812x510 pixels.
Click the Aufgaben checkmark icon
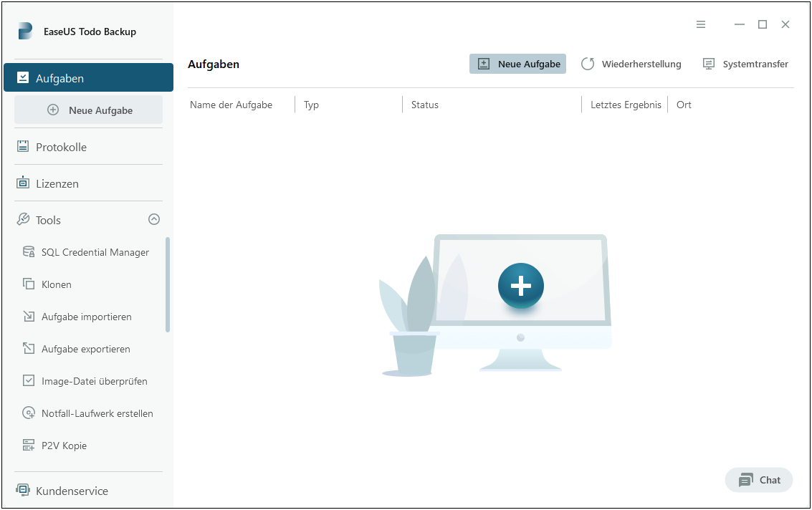pos(23,77)
